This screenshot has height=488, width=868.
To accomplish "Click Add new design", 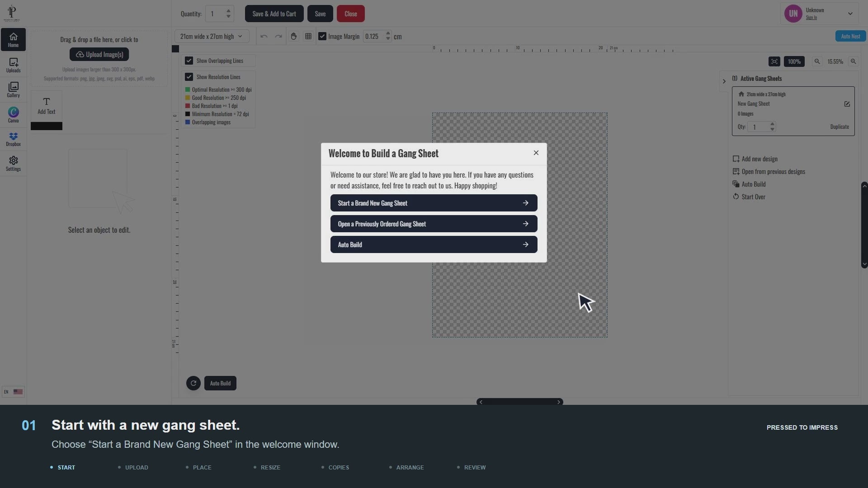I will (755, 159).
